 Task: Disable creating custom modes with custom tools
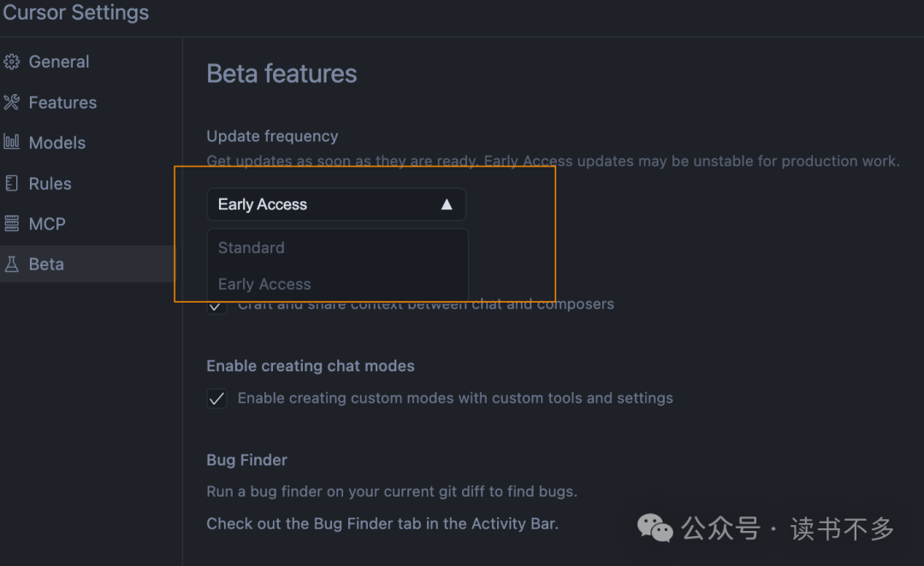click(216, 398)
